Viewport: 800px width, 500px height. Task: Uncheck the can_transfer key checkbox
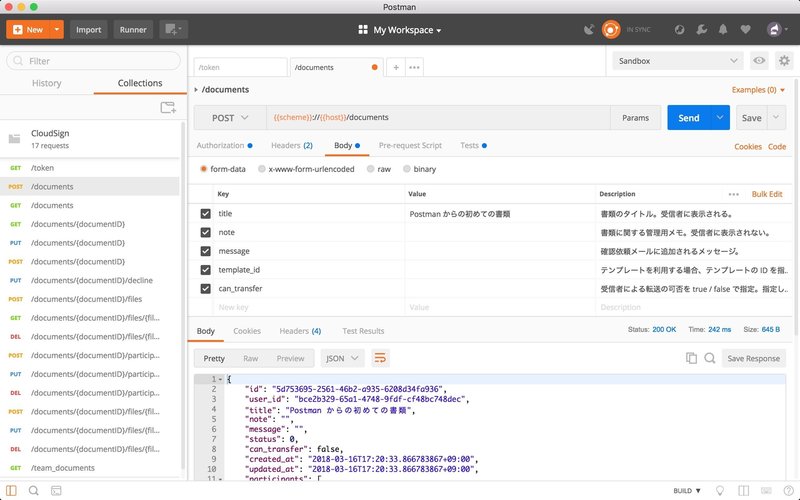206,288
